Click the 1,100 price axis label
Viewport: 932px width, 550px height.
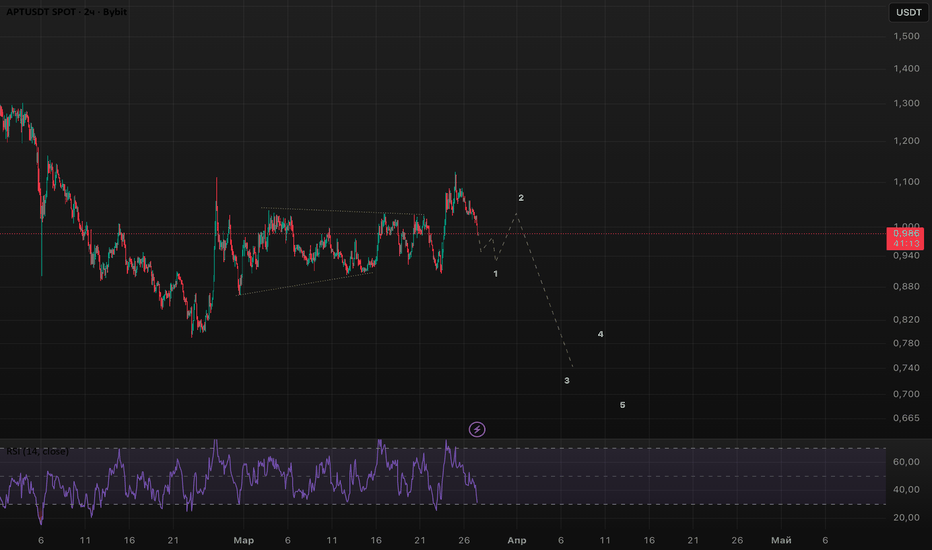tap(906, 182)
